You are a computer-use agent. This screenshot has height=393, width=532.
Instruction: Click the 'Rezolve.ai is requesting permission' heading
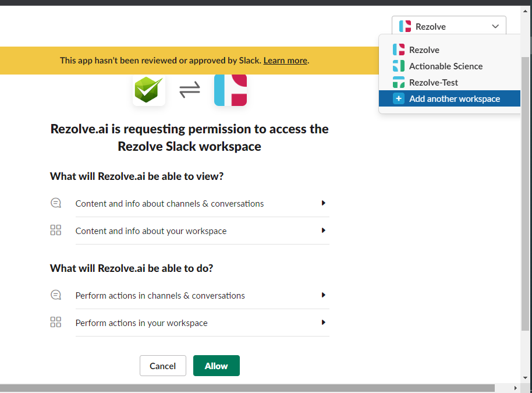(x=189, y=137)
